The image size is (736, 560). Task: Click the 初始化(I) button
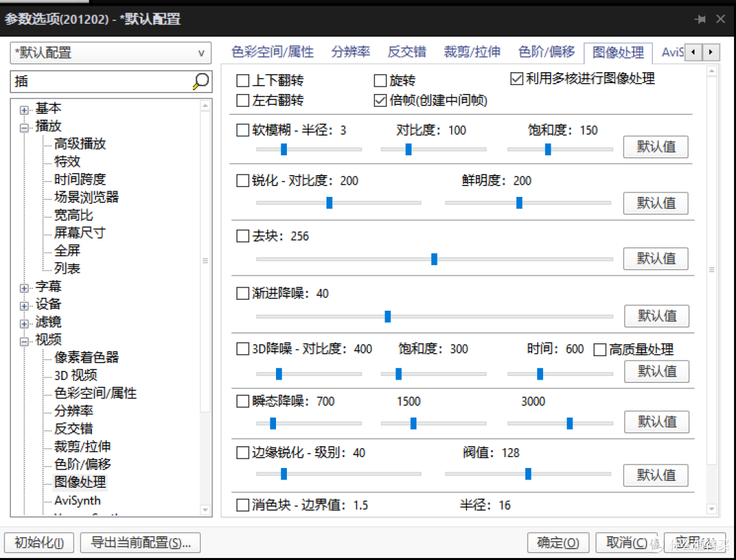tap(39, 543)
